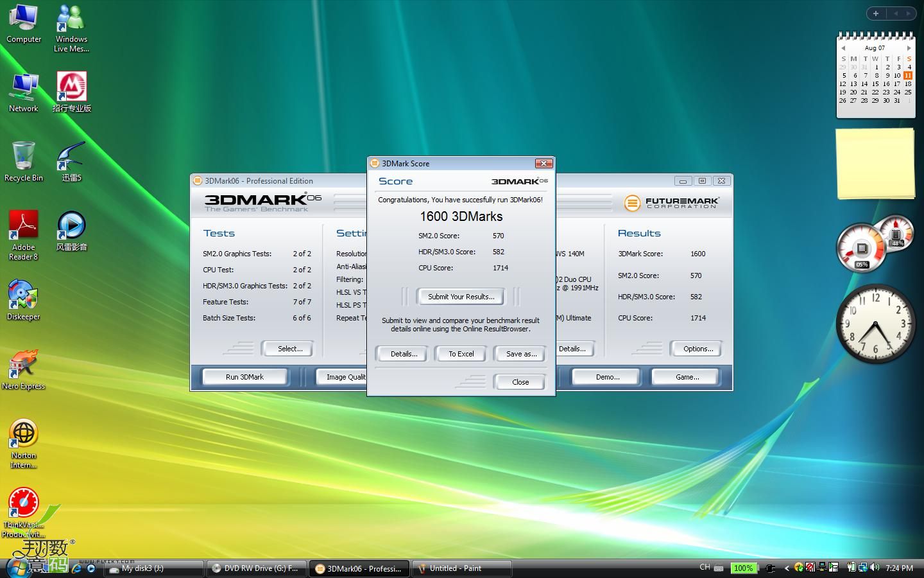Go to previous month on calendar gadget
Image resolution: width=924 pixels, height=578 pixels.
(843, 48)
